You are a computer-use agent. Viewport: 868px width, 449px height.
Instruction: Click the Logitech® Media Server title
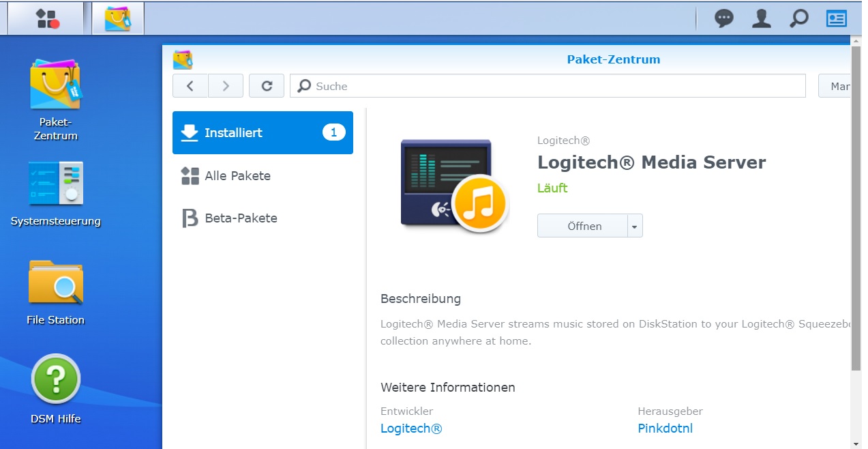click(x=651, y=162)
